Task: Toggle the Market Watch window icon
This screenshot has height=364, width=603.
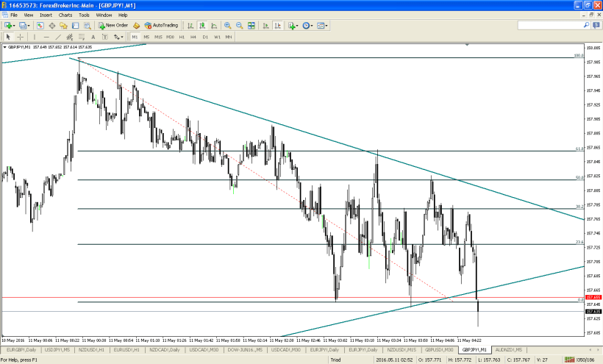Action: (x=40, y=25)
